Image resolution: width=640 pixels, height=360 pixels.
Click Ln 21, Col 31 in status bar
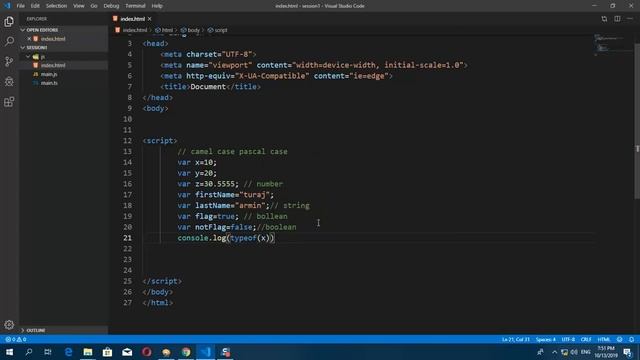516,339
